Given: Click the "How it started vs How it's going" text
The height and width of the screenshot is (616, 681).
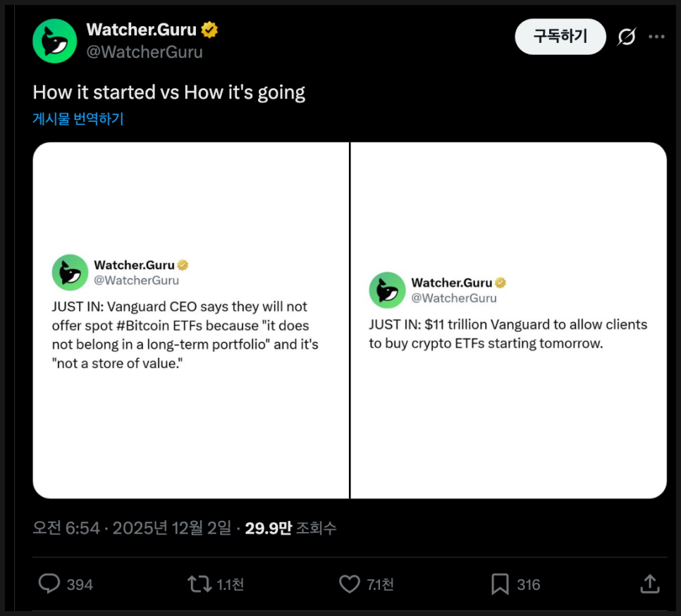Looking at the screenshot, I should [x=169, y=92].
